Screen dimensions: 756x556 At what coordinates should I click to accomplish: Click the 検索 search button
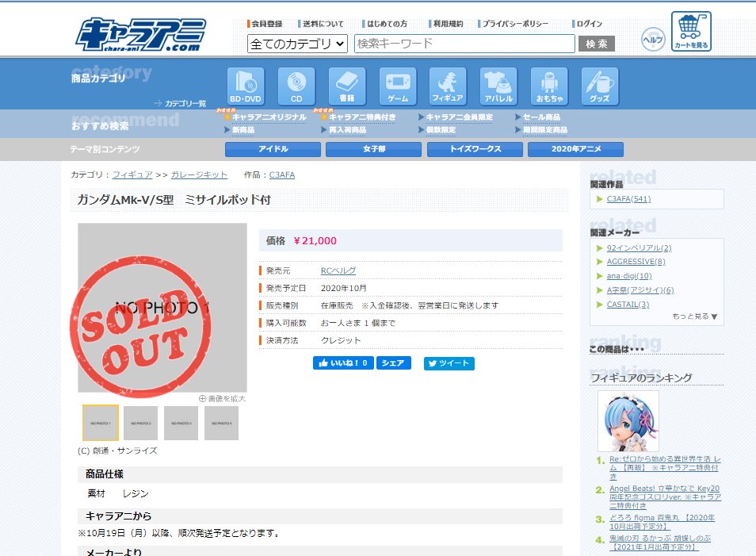[x=597, y=44]
